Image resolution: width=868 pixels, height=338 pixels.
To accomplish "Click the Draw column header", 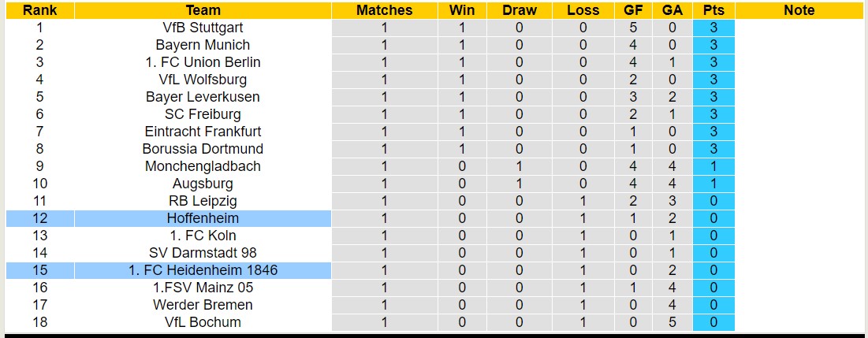I will [519, 10].
